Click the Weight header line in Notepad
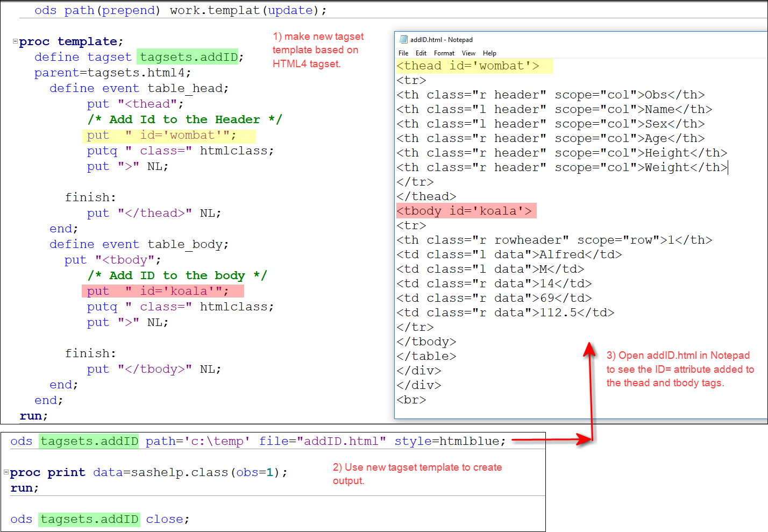 pos(562,167)
